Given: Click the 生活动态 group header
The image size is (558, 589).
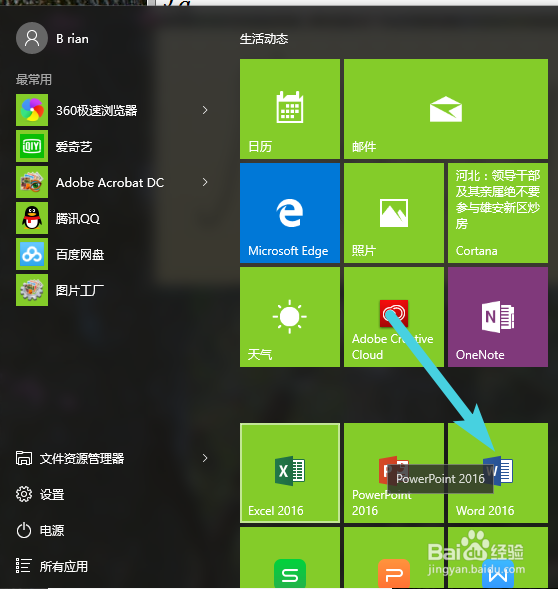Looking at the screenshot, I should pos(264,39).
